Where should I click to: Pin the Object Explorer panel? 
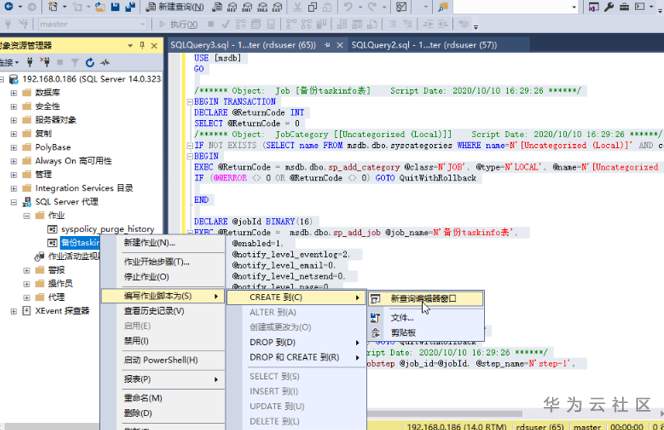(142, 45)
